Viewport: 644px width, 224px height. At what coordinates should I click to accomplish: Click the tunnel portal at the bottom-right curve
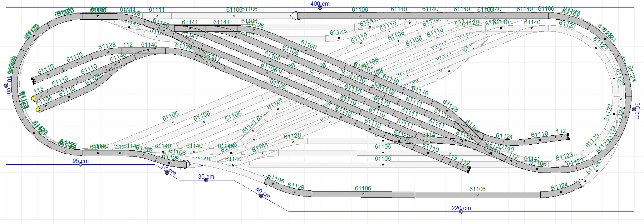(x=581, y=183)
